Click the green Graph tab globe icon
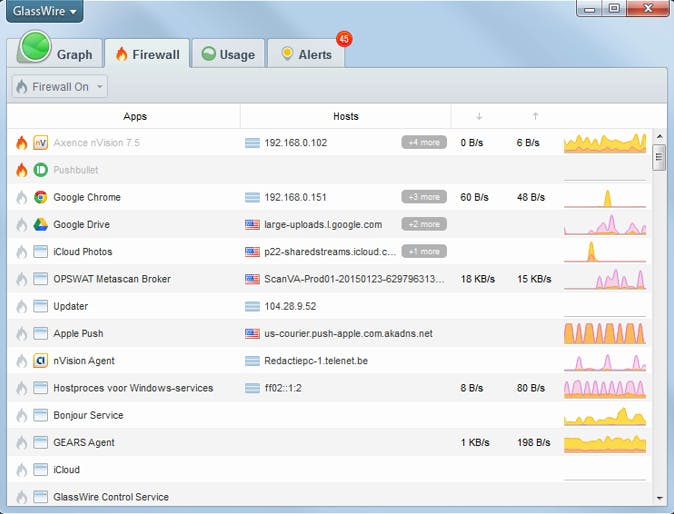The image size is (674, 514). [x=35, y=46]
